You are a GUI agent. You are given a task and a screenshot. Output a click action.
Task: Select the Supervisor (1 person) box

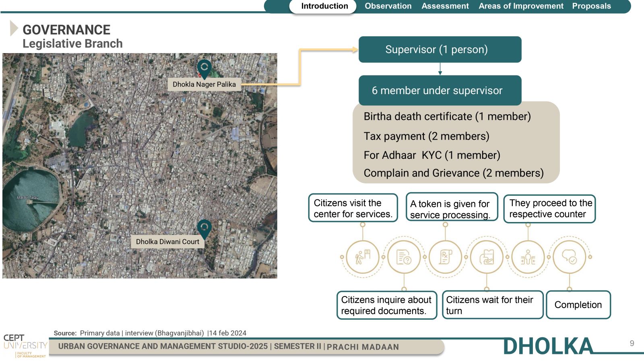tap(440, 49)
